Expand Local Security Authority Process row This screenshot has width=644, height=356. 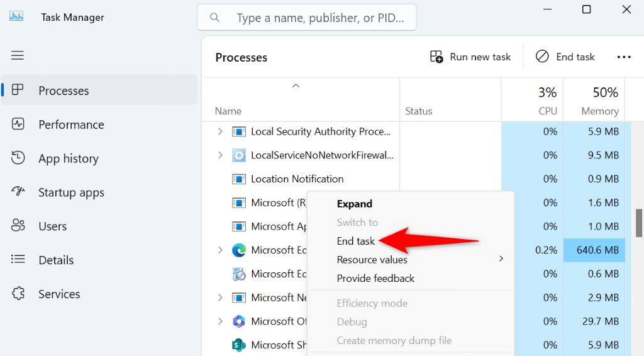click(x=220, y=131)
